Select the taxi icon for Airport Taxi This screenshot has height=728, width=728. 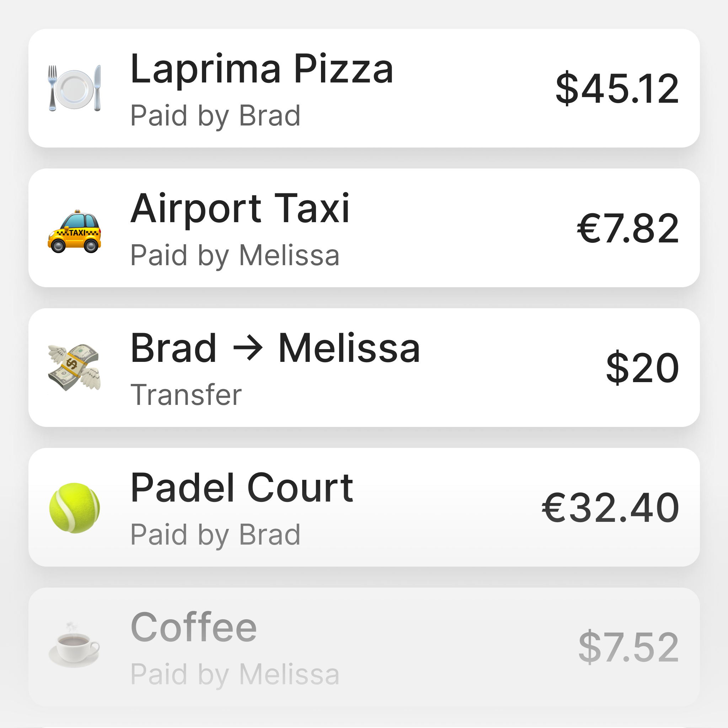tap(74, 230)
